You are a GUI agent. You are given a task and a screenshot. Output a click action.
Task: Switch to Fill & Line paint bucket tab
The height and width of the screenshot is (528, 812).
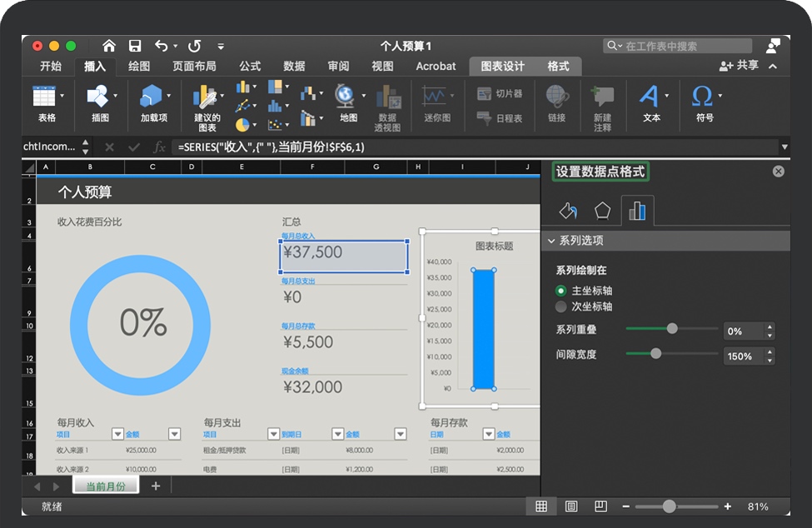click(568, 211)
